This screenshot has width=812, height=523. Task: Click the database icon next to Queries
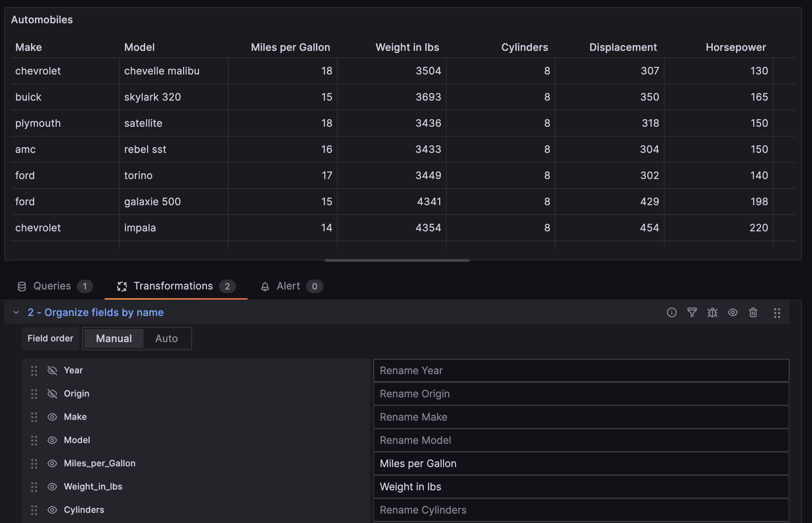(22, 286)
